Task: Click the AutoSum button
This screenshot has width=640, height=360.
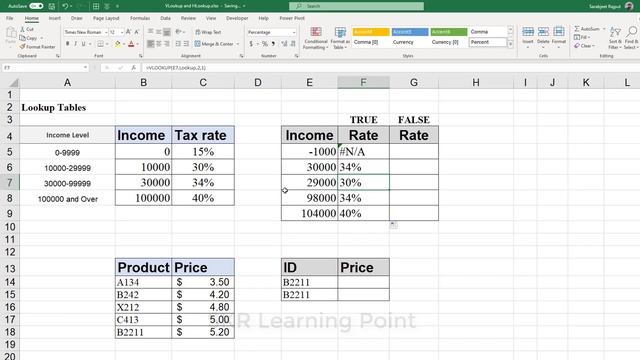Action: click(587, 29)
